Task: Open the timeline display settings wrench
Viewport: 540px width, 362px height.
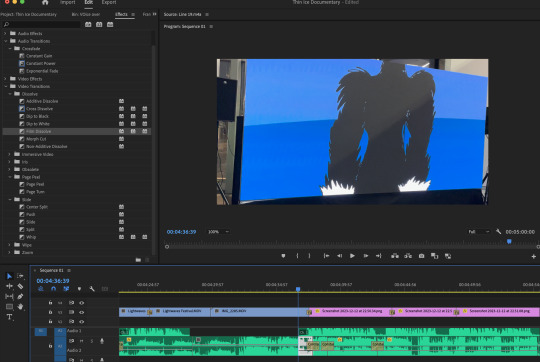Action: (92, 289)
